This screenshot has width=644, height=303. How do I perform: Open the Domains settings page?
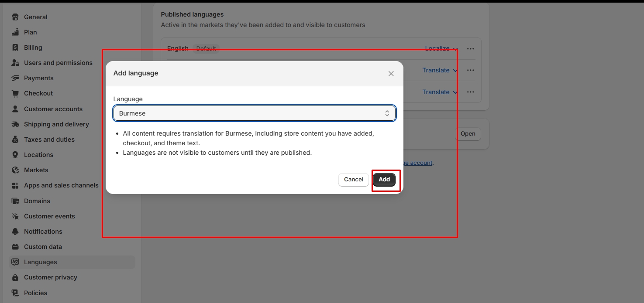(x=37, y=201)
